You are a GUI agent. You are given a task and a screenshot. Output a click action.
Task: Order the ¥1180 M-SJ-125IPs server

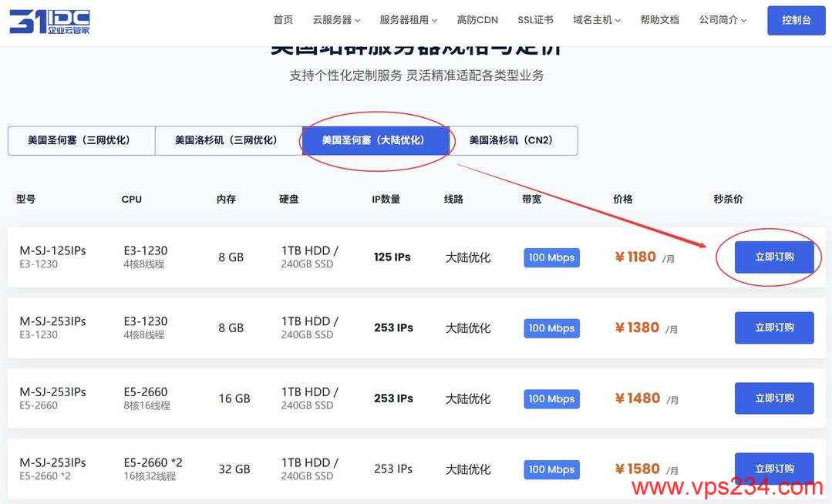[774, 257]
